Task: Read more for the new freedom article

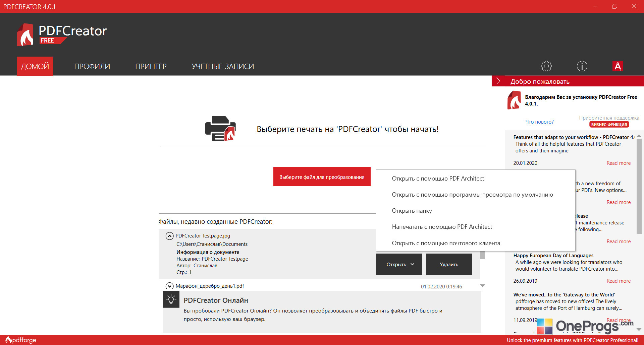Action: tap(619, 202)
